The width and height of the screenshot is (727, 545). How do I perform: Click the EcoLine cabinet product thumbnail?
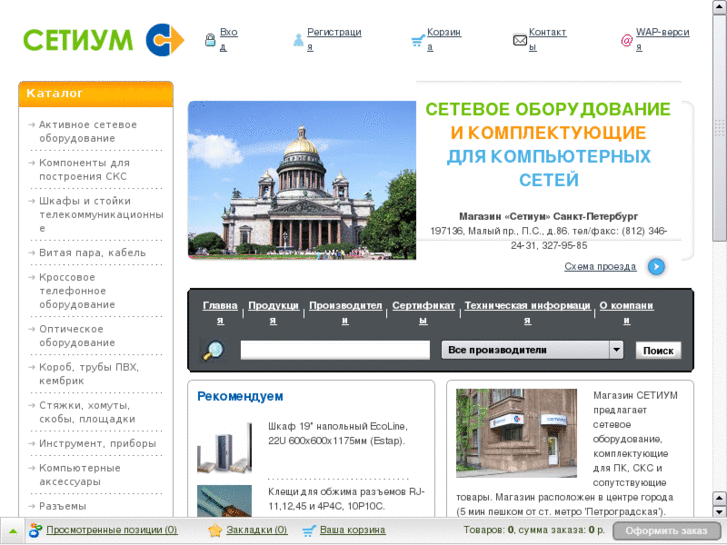coord(224,448)
